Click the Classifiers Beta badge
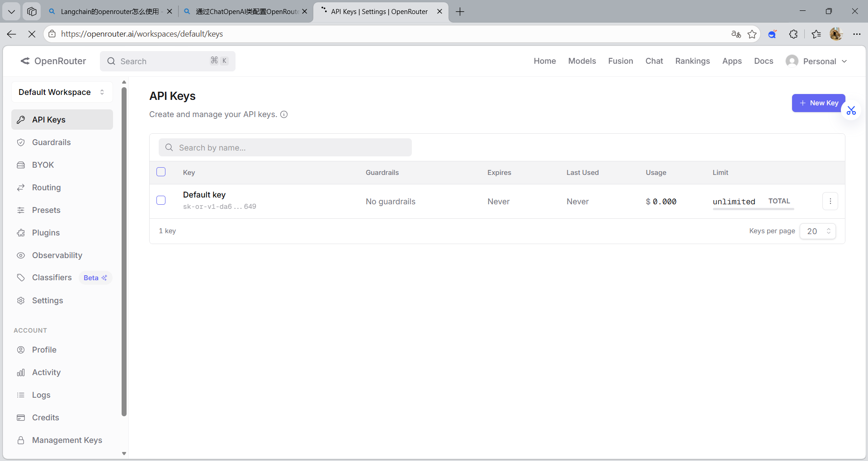This screenshot has height=461, width=868. pos(95,278)
